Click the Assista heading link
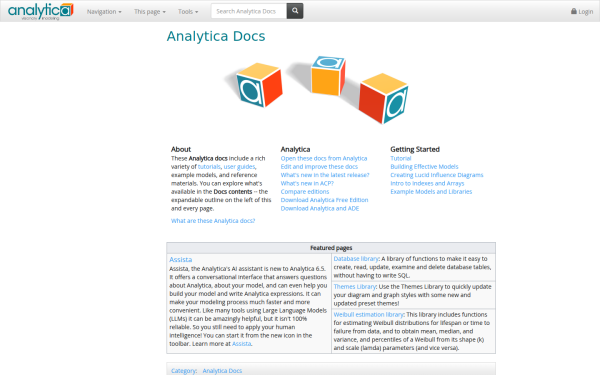The height and width of the screenshot is (375, 600). coord(181,260)
